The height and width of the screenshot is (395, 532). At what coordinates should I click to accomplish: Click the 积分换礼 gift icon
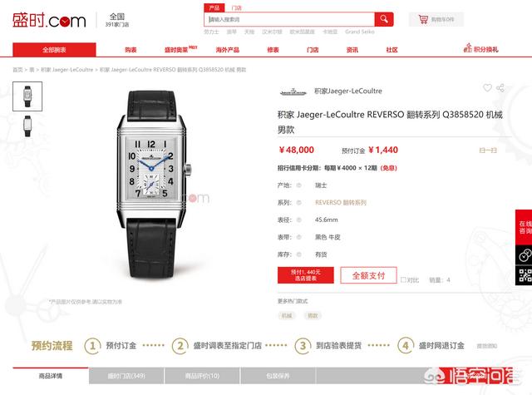pos(468,48)
